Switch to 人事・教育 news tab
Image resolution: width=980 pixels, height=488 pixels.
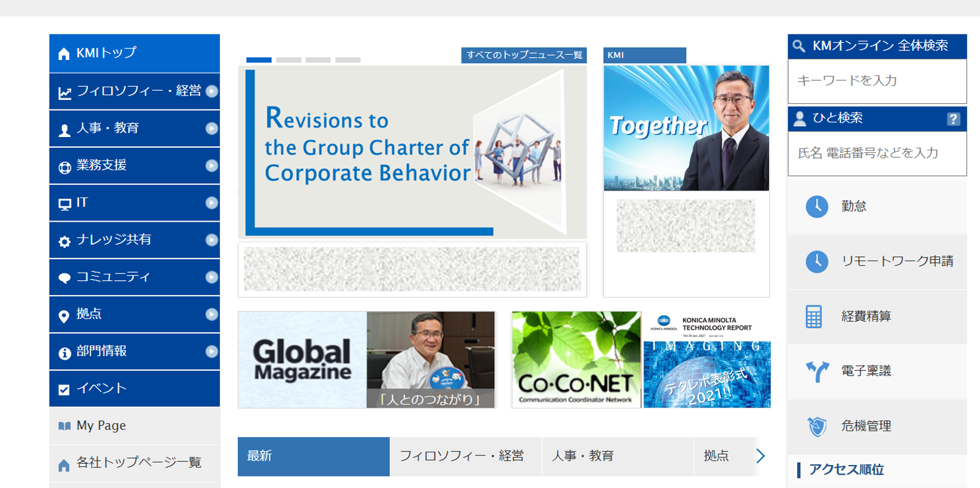618,456
